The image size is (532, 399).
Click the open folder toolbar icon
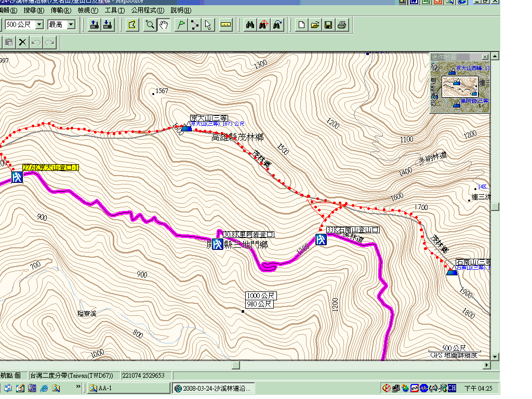pos(315,25)
